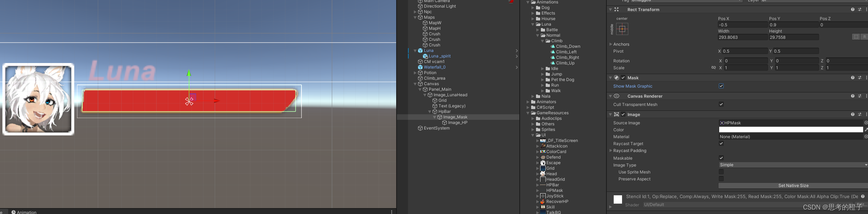Toggle Maskable checkbox
This screenshot has width=868, height=214.
(721, 158)
